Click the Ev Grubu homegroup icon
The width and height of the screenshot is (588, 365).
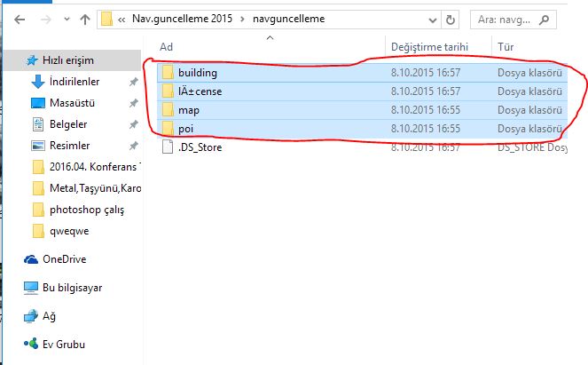click(x=31, y=344)
